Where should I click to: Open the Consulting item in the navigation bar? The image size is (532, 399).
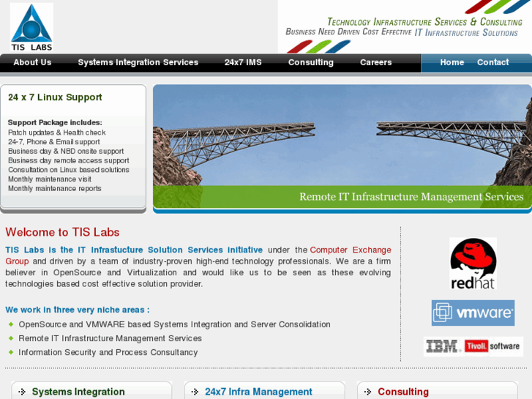311,62
